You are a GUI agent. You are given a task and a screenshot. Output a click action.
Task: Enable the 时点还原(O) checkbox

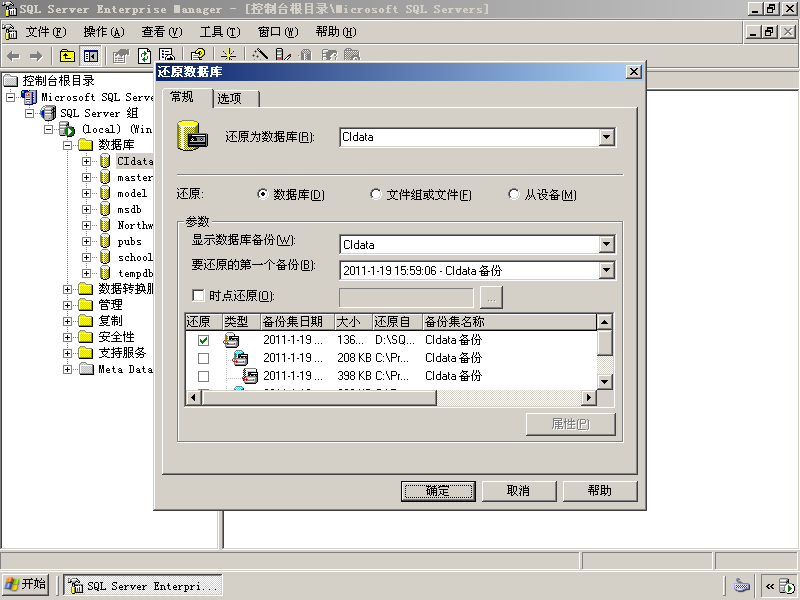pos(198,295)
